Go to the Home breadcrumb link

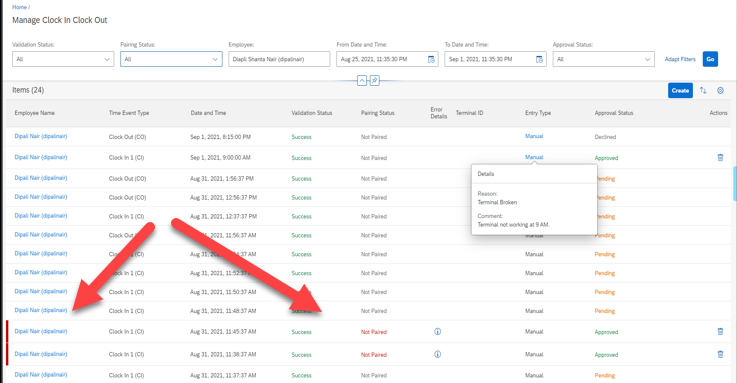(19, 7)
